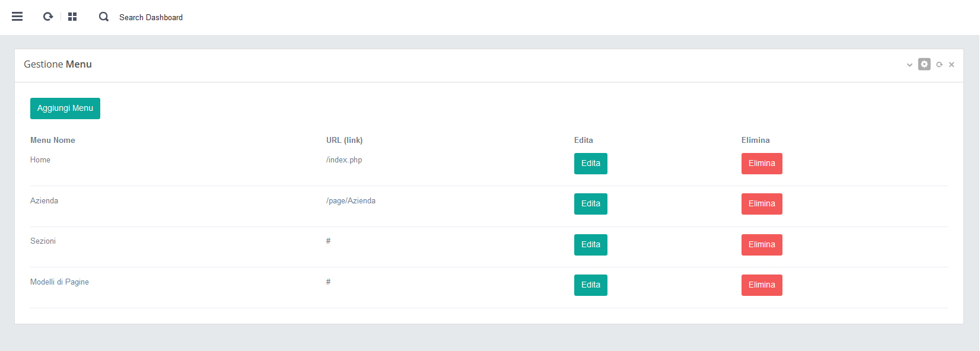Close the Gestione Menu panel
Viewport: 980px width, 351px height.
click(x=952, y=65)
